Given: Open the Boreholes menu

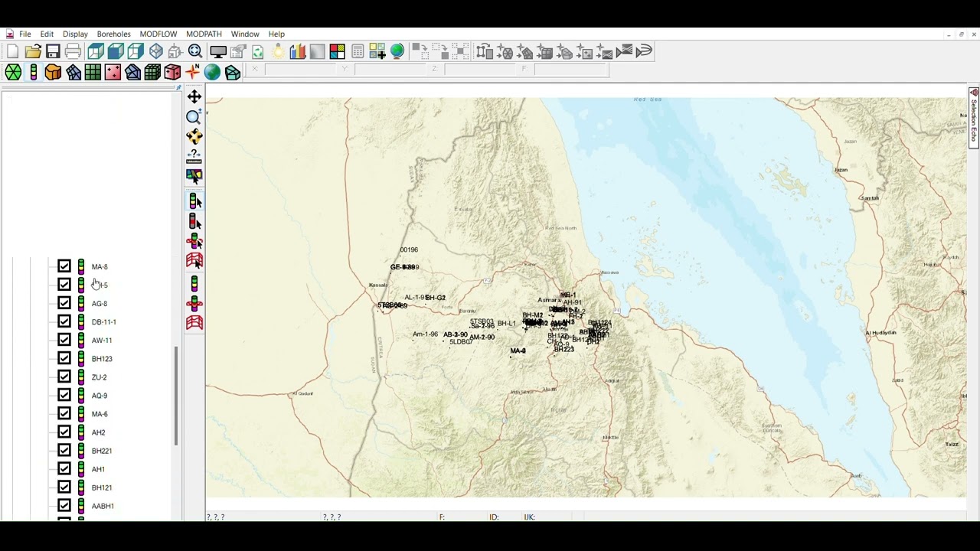Looking at the screenshot, I should coord(114,34).
